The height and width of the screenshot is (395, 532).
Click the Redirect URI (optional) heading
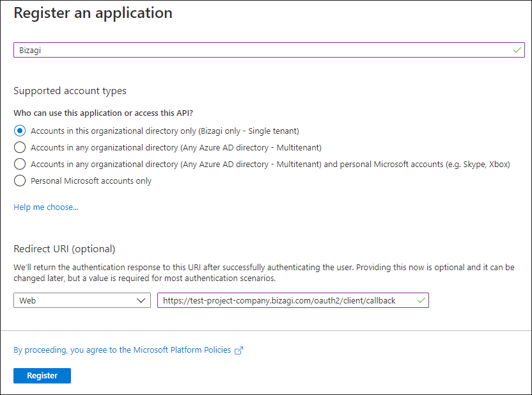tap(65, 249)
